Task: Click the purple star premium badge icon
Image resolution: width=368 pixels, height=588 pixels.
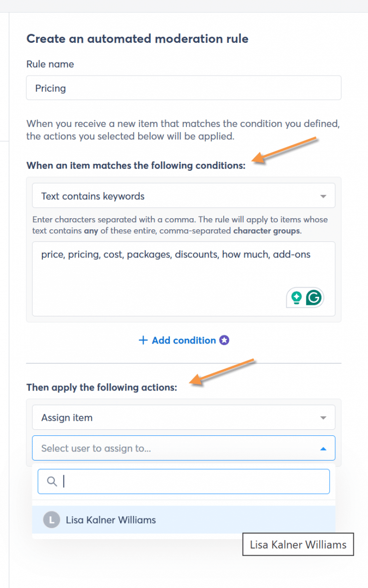Action: 224,340
